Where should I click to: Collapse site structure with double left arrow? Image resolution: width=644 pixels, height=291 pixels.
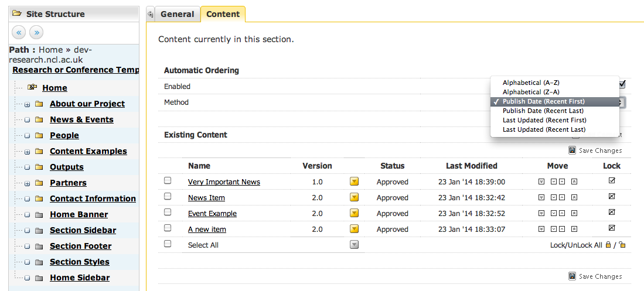pyautogui.click(x=19, y=32)
